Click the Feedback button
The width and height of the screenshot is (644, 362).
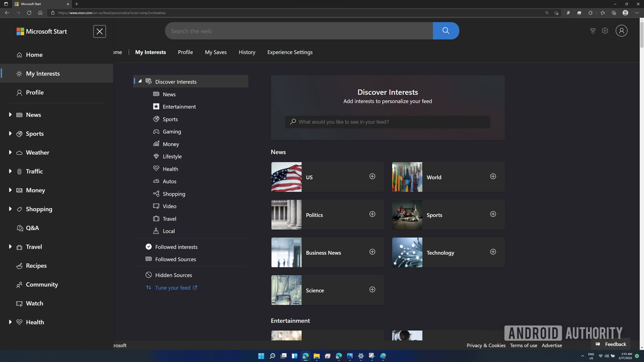[x=611, y=344]
